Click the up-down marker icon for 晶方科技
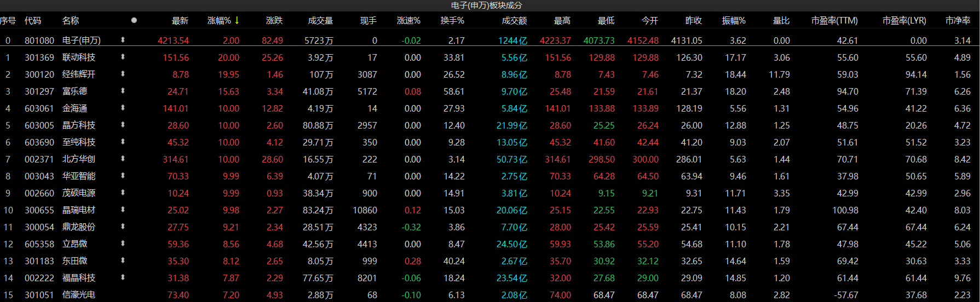980x302 pixels. (x=123, y=125)
